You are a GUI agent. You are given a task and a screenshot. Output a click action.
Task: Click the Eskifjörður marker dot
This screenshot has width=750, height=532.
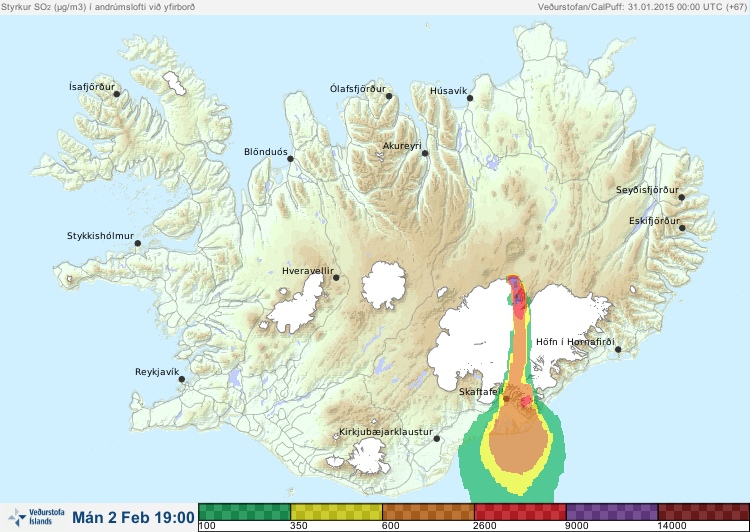(x=682, y=228)
